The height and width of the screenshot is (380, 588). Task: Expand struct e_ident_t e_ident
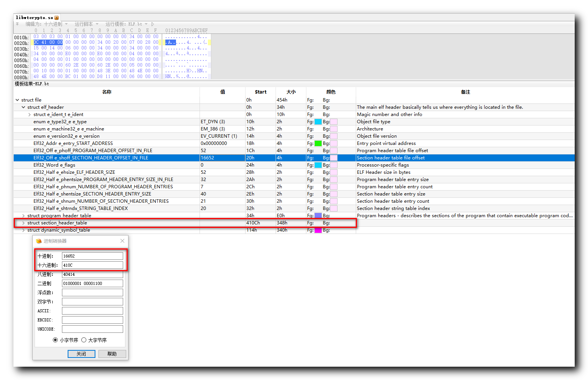click(x=30, y=114)
